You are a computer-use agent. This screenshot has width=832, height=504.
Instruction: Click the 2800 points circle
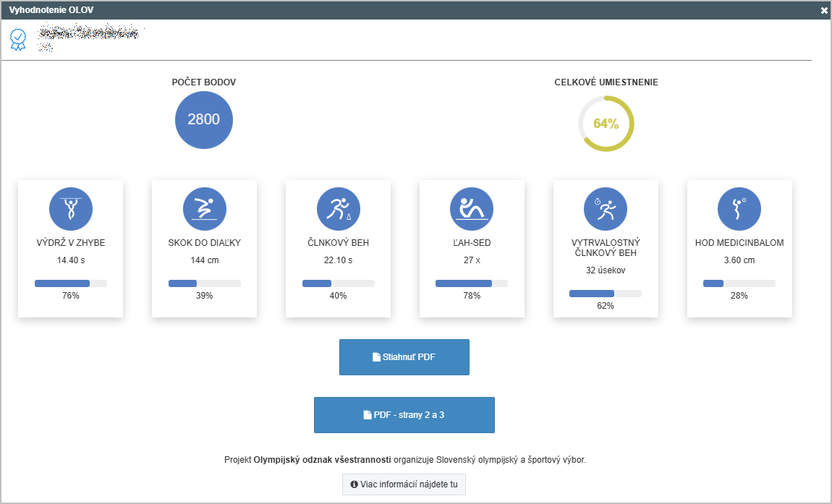203,120
